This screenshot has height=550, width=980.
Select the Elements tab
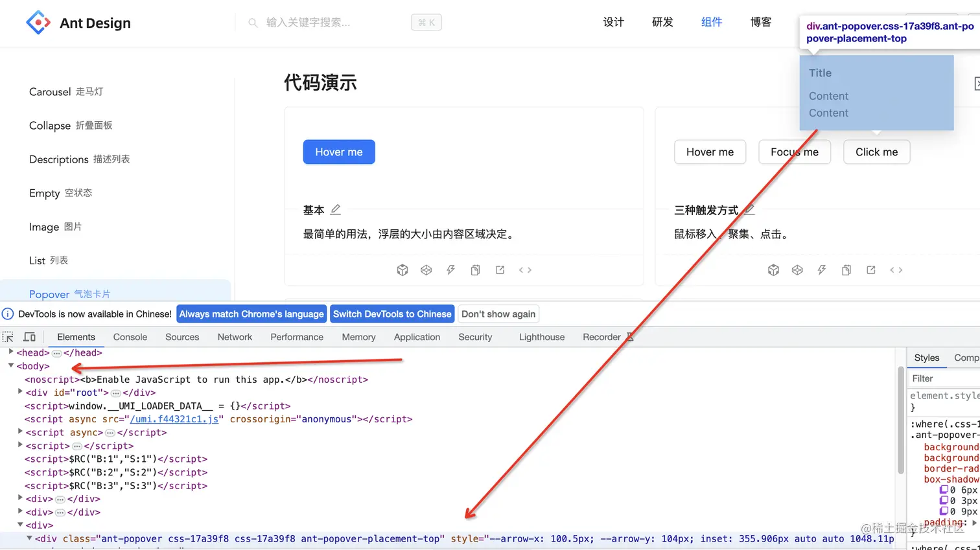point(76,337)
